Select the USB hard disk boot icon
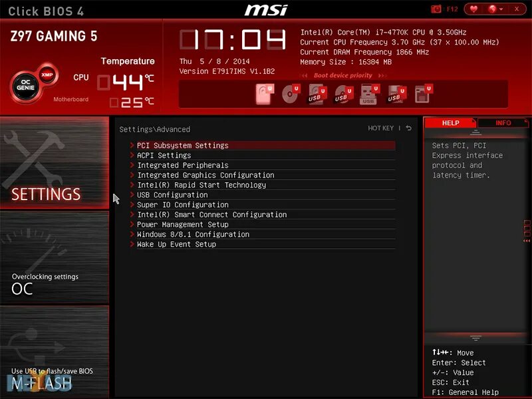Viewport: 532px width, 399px height. (x=317, y=94)
